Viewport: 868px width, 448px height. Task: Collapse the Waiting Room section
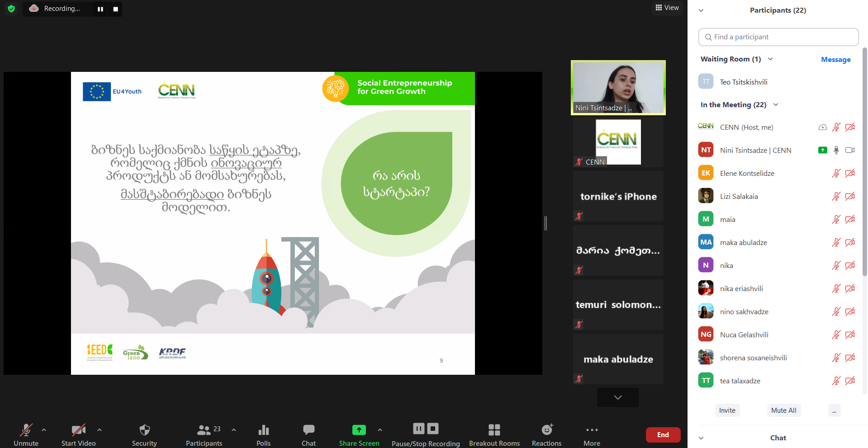[770, 59]
